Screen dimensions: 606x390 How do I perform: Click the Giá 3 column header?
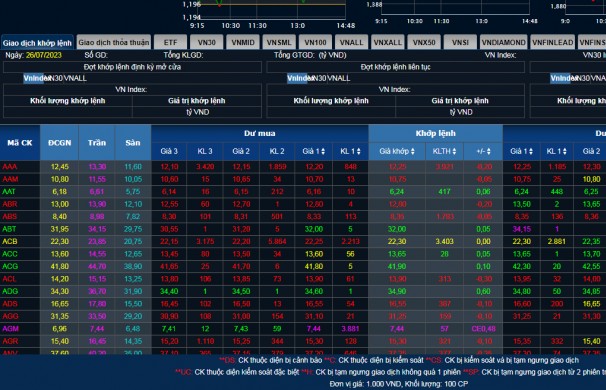(x=169, y=151)
